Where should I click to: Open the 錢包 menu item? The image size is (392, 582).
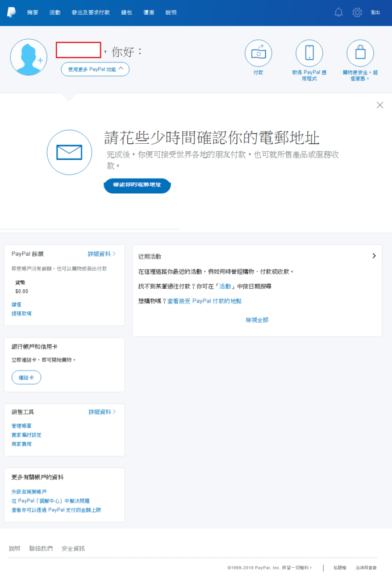click(x=127, y=13)
